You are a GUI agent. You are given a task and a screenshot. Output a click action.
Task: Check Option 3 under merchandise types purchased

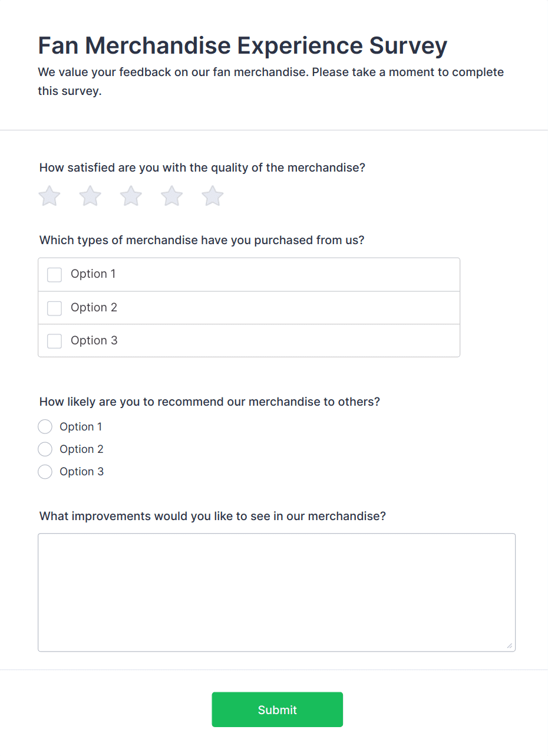[54, 341]
